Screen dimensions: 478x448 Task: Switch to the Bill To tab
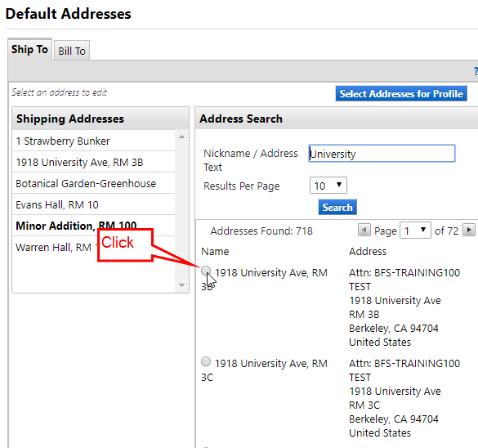click(72, 51)
